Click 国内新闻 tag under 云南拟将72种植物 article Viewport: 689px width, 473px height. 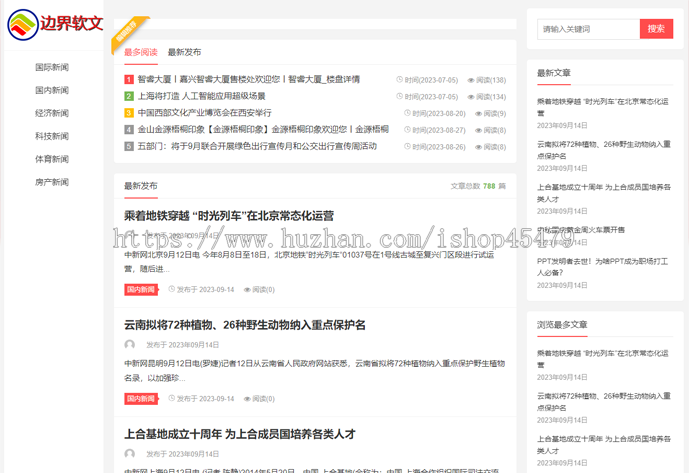click(141, 399)
